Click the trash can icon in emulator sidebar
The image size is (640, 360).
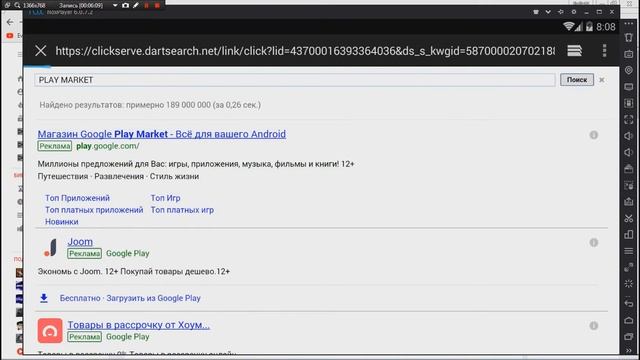pos(629,37)
